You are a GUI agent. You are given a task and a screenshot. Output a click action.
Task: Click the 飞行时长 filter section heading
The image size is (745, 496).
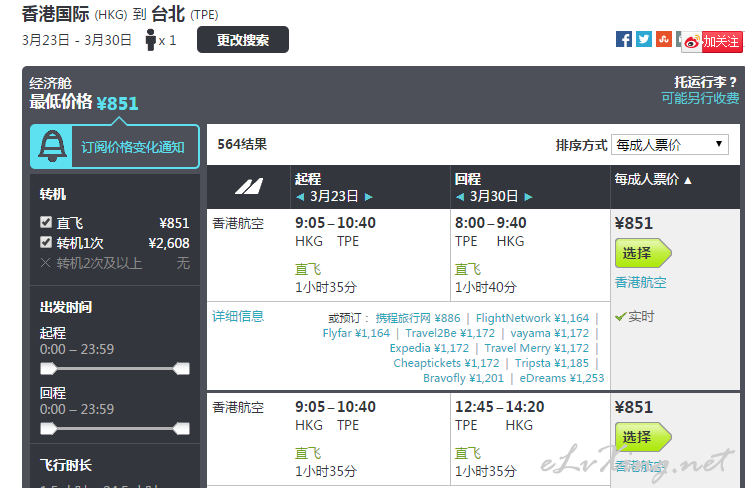(66, 465)
